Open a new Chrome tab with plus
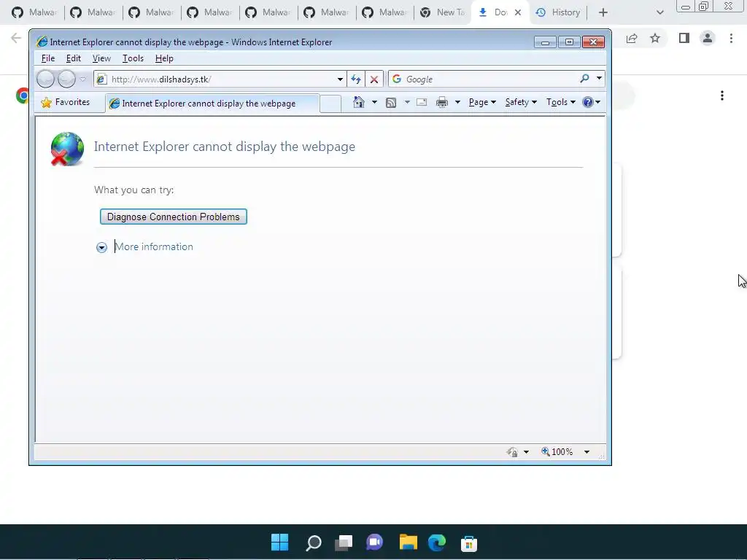Image resolution: width=747 pixels, height=560 pixels. click(603, 12)
